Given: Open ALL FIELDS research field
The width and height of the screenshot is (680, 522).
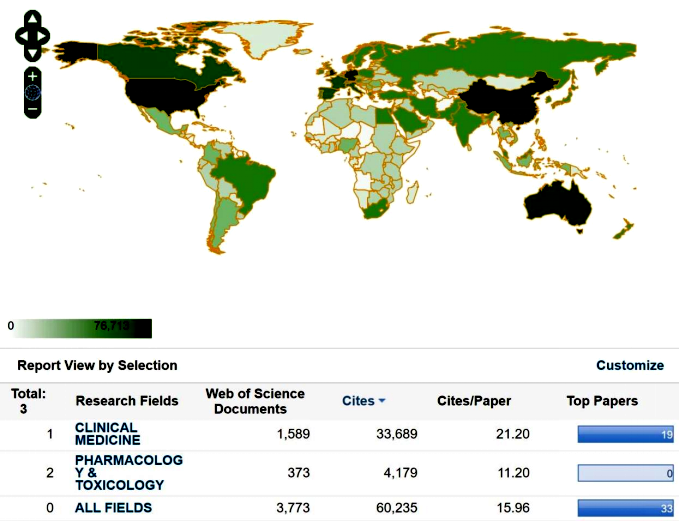Looking at the screenshot, I should tap(113, 507).
